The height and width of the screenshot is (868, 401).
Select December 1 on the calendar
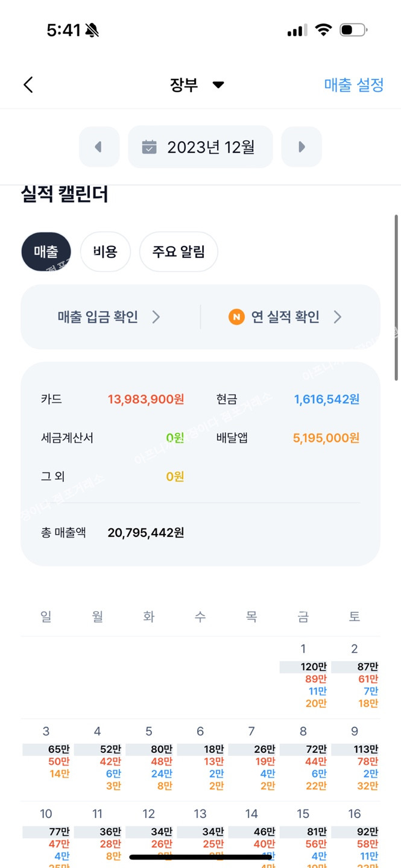(x=303, y=676)
